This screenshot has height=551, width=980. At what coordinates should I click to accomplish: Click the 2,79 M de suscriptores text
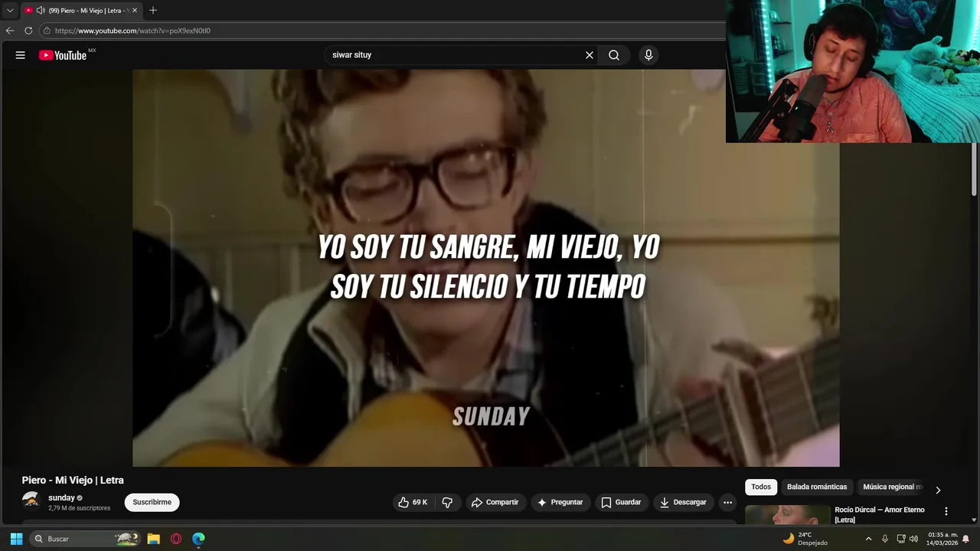point(80,508)
